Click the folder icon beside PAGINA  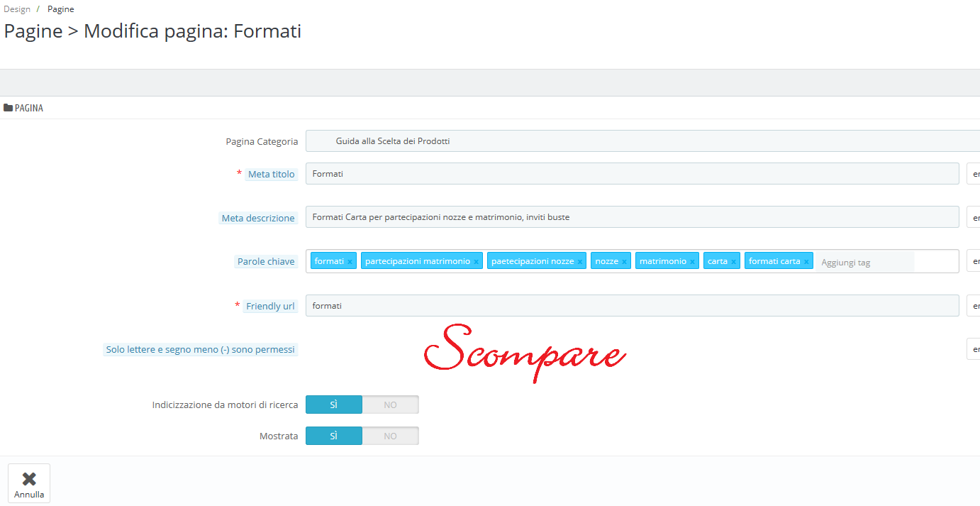pos(9,108)
